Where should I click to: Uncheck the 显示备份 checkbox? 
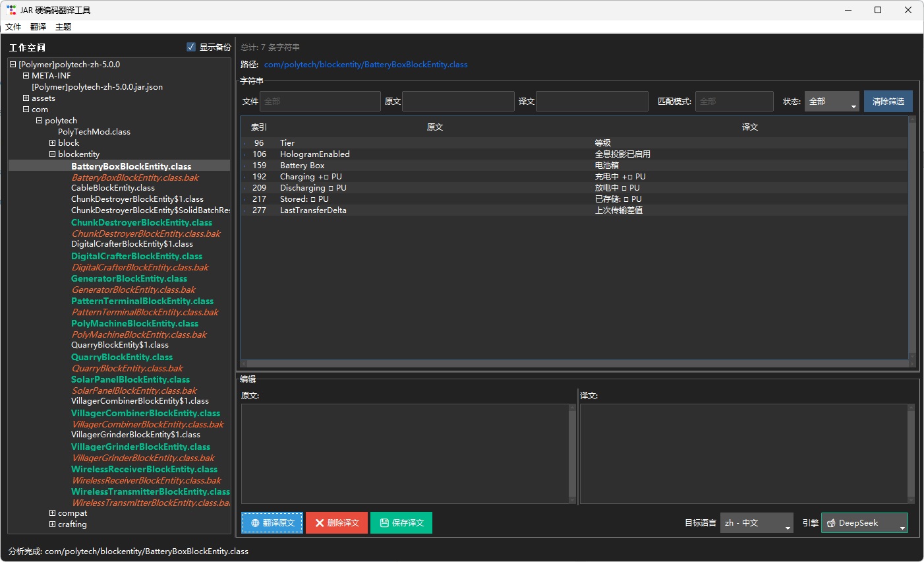[x=191, y=47]
